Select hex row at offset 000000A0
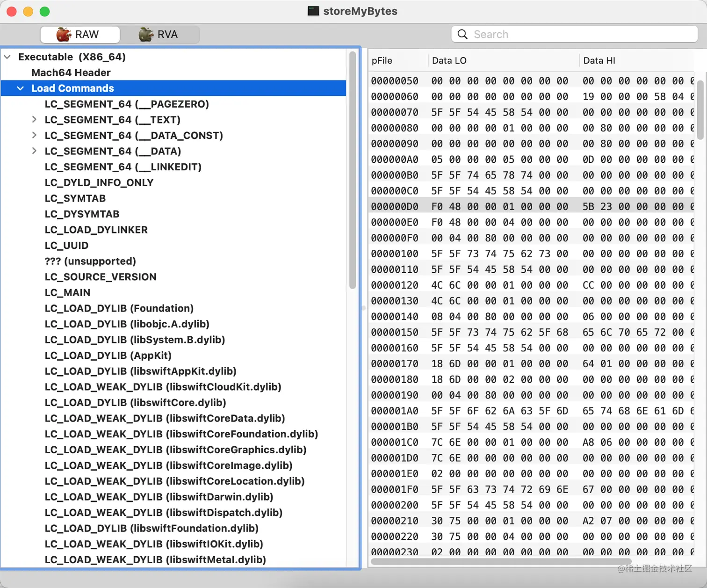The image size is (707, 588). [x=532, y=160]
